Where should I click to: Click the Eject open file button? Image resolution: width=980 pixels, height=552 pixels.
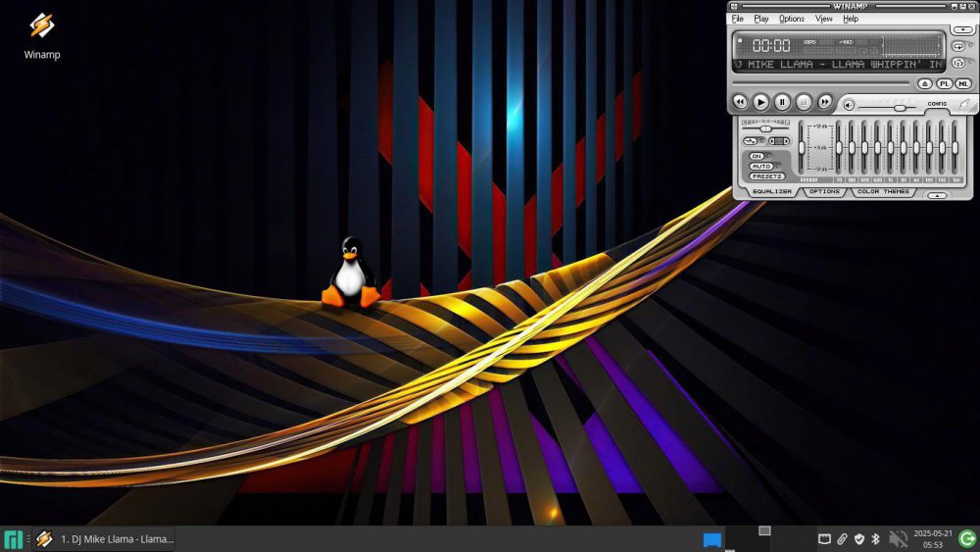[x=924, y=84]
